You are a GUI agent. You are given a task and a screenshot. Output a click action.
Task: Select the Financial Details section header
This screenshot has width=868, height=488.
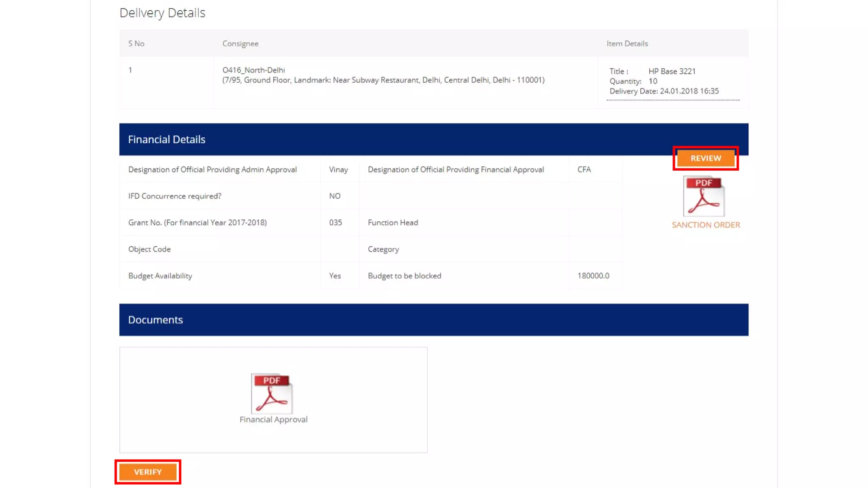pos(167,139)
